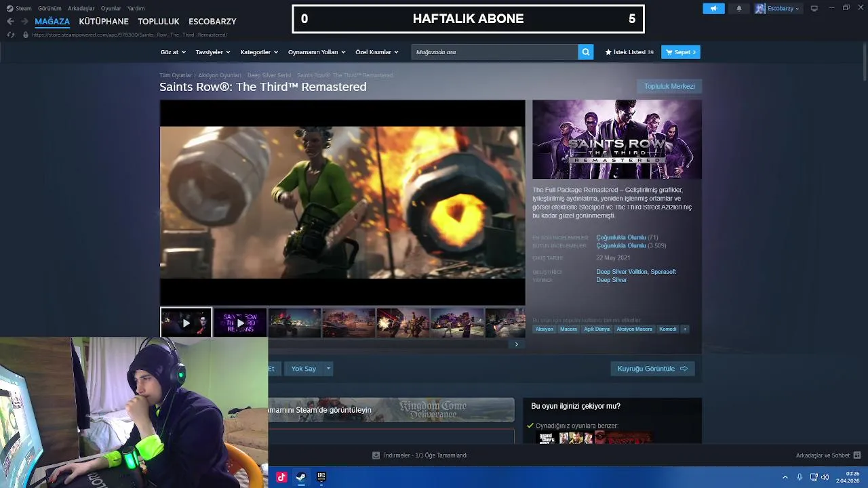Switch to the KÜTÜPHANE tab
Screen dimensions: 868x488
pos(104,21)
